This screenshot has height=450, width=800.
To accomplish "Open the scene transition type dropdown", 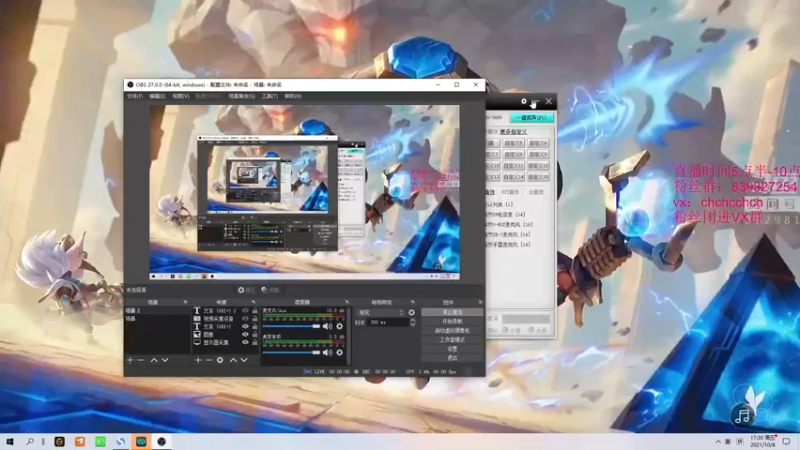I will pyautogui.click(x=382, y=312).
